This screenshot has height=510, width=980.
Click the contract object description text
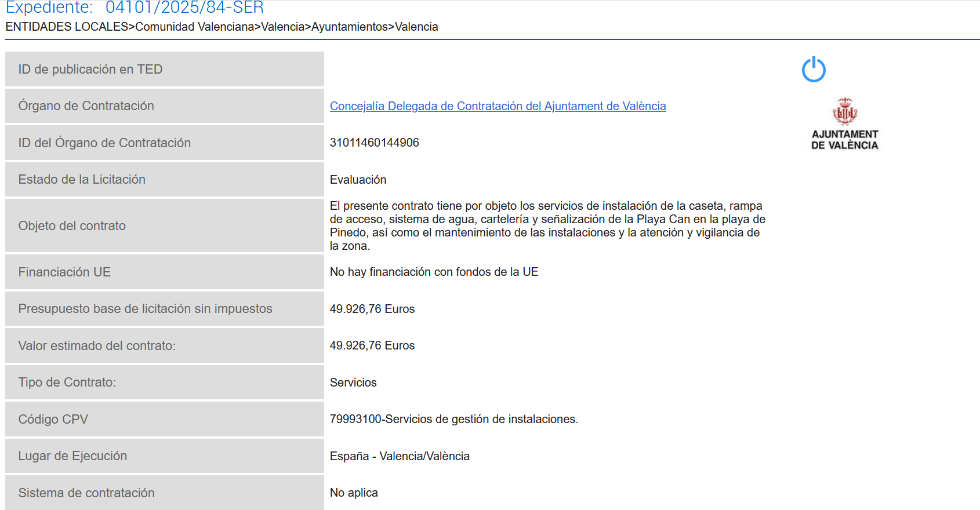pyautogui.click(x=548, y=225)
